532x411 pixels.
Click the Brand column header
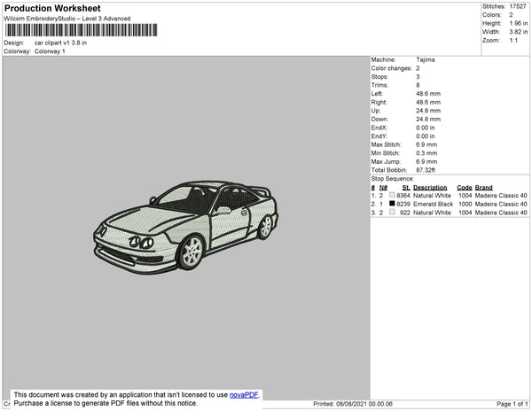click(x=483, y=188)
